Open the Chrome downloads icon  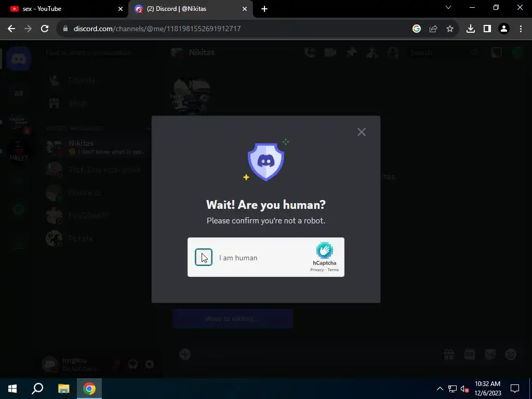click(x=471, y=29)
